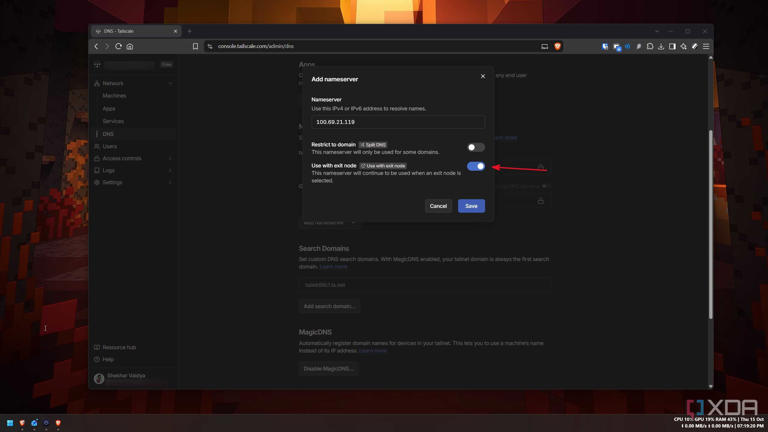Viewport: 768px width, 432px height.
Task: Open Apps in the sidebar
Action: point(109,108)
